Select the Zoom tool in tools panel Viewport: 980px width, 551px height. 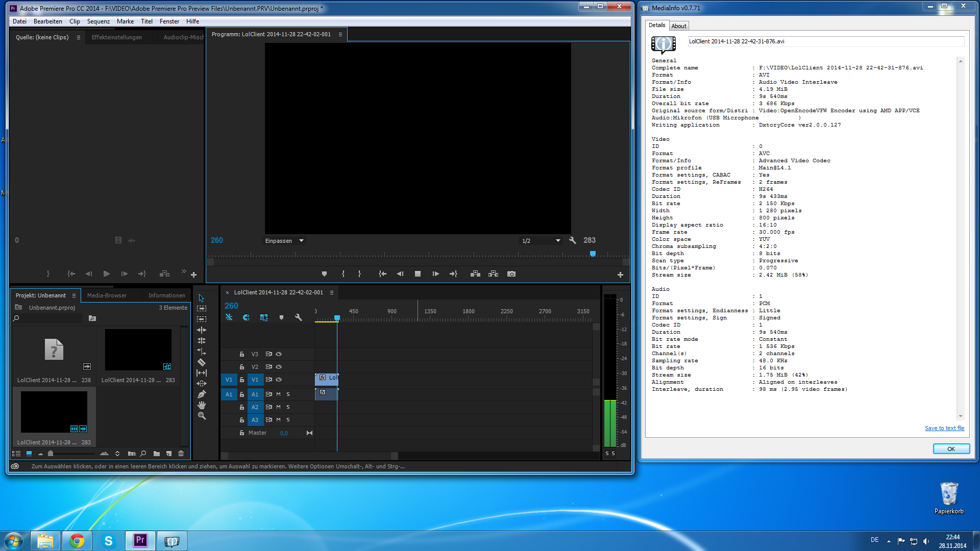click(202, 416)
